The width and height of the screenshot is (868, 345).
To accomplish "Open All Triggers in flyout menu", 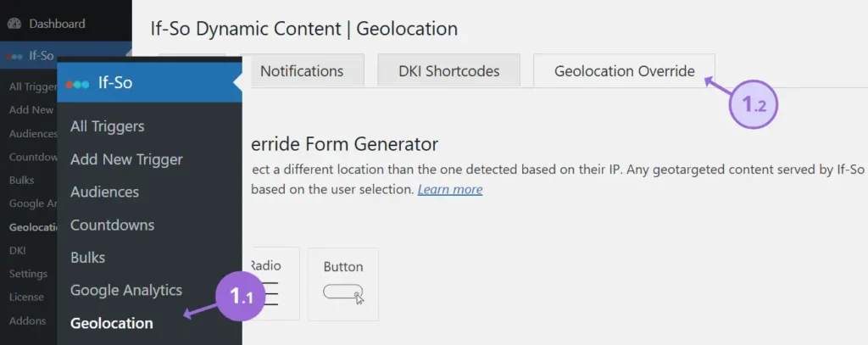I will [107, 126].
